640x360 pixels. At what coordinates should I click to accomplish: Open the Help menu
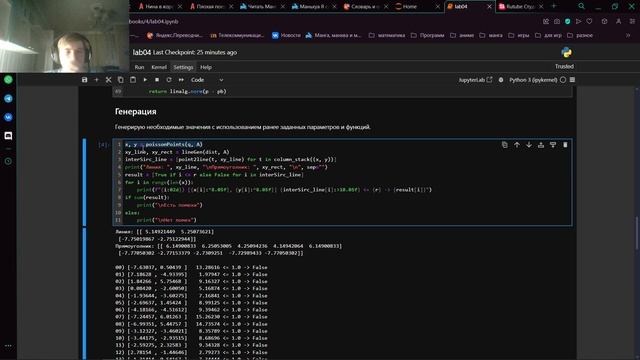(x=206, y=67)
